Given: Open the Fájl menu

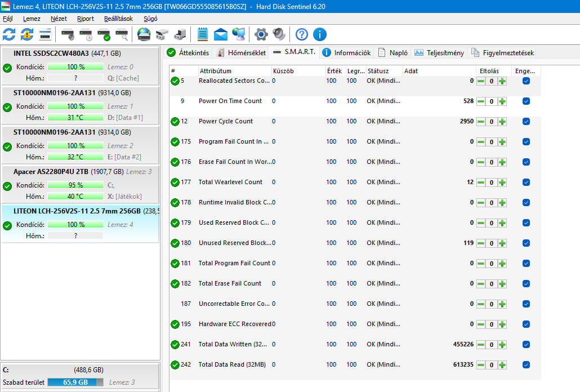Looking at the screenshot, I should click(x=8, y=19).
